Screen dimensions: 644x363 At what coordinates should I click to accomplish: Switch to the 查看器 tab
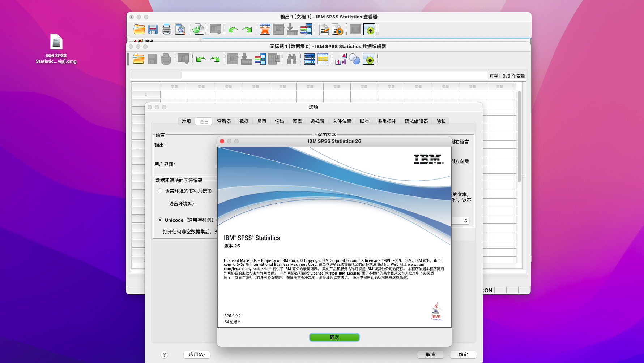click(x=224, y=121)
